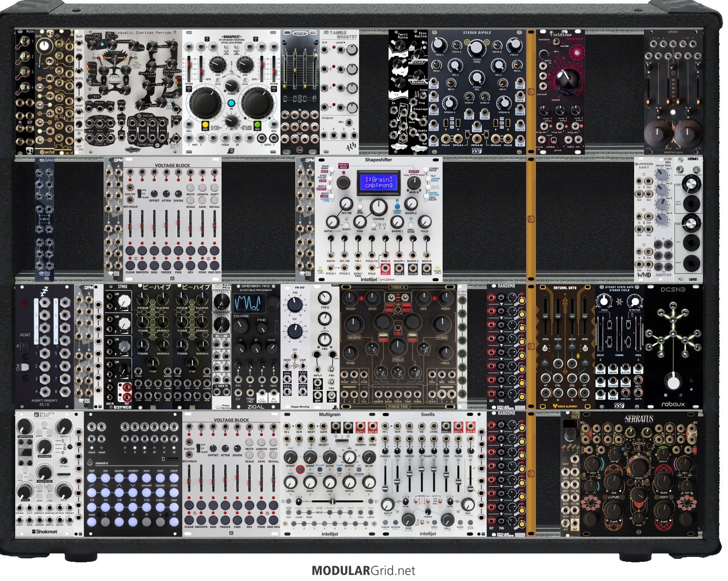Click the STEREO FREQ knob on Stereo Dipole
Viewport: 728px width, 581px height.
pyautogui.click(x=476, y=48)
